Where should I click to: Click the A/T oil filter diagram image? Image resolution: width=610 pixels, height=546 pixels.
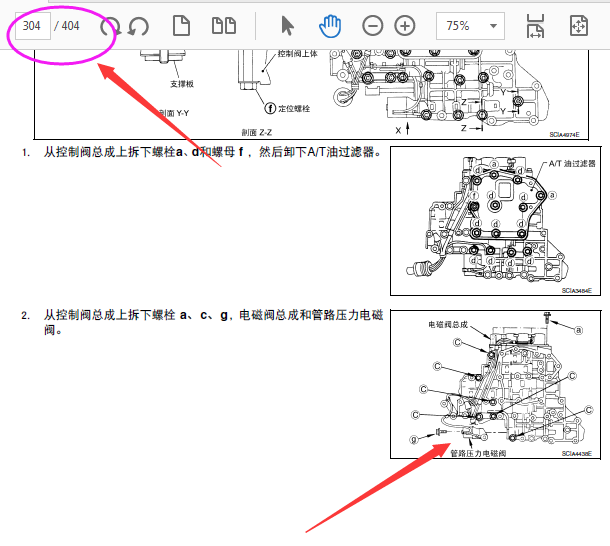point(495,221)
